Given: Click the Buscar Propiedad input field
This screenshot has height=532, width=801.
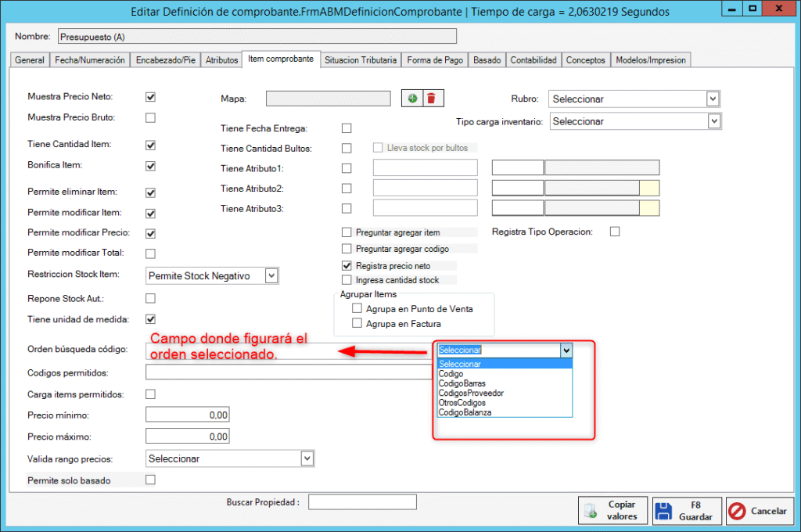Looking at the screenshot, I should click(x=362, y=502).
